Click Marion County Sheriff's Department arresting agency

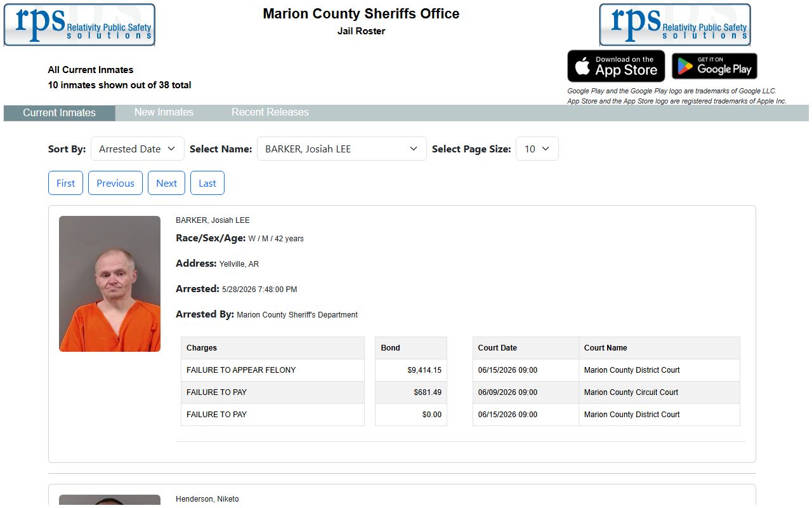pos(297,315)
